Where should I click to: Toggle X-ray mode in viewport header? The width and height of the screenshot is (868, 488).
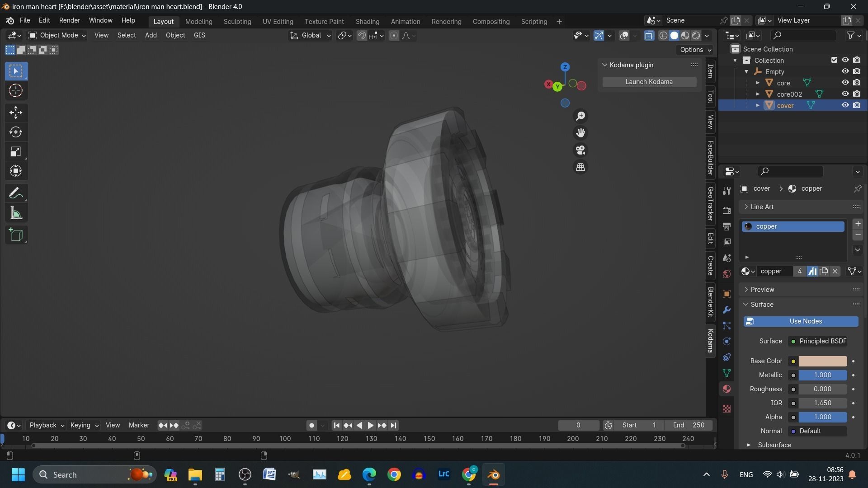(649, 36)
